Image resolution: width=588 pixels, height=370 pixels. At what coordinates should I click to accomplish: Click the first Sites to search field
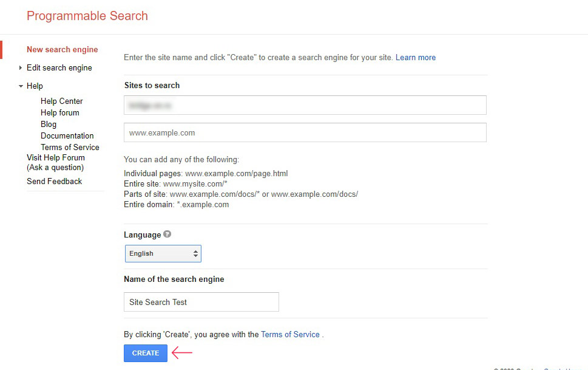pos(305,105)
